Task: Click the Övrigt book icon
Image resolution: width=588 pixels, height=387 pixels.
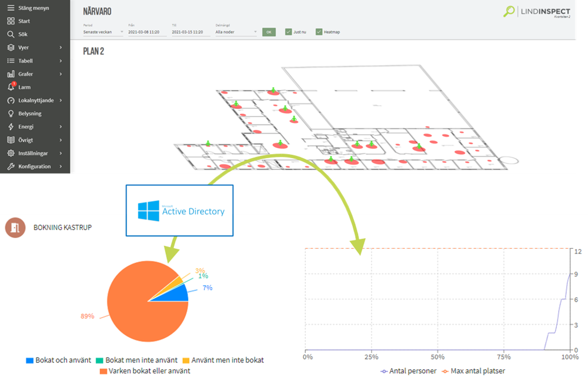Action: click(x=11, y=140)
